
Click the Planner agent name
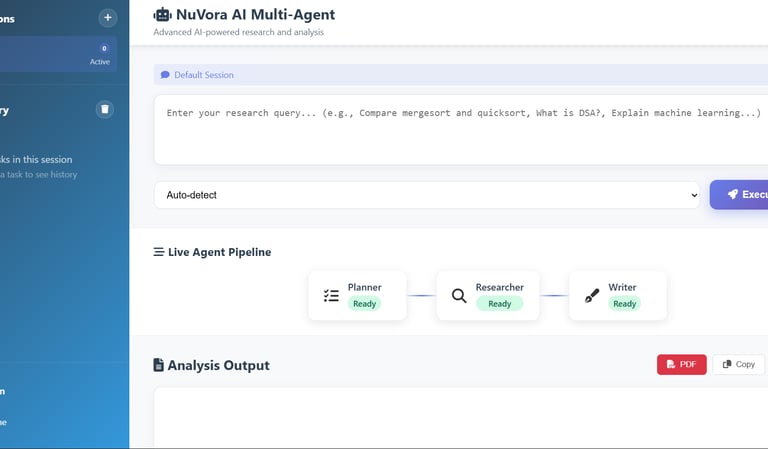pos(364,287)
